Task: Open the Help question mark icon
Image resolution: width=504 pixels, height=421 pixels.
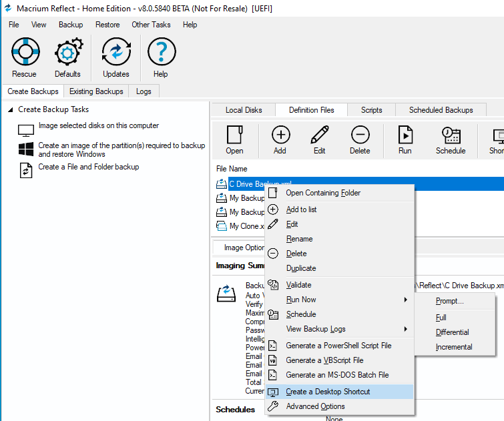Action: pyautogui.click(x=162, y=52)
